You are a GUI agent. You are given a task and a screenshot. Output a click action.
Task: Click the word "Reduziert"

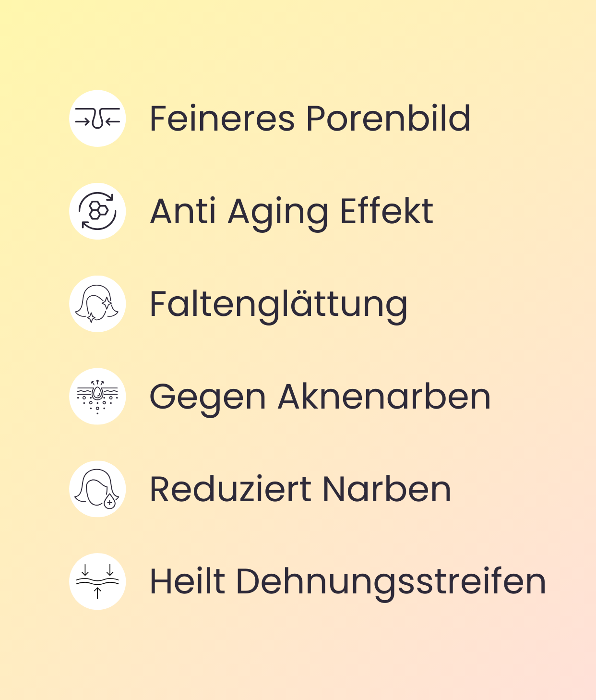click(230, 489)
